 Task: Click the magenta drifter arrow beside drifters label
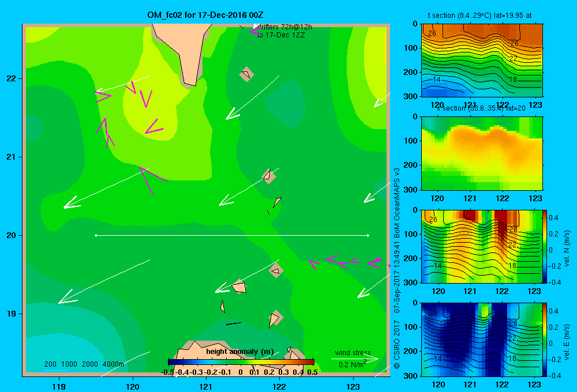click(255, 31)
